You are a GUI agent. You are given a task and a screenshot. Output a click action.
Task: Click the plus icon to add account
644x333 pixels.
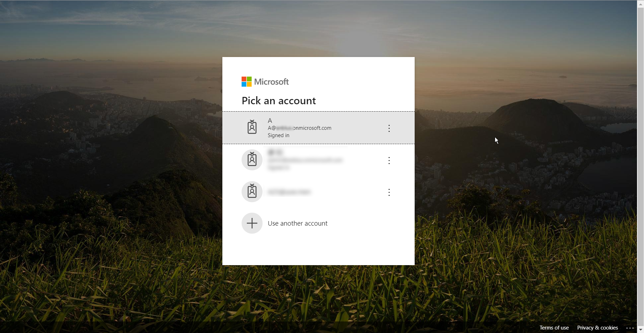[x=252, y=223]
